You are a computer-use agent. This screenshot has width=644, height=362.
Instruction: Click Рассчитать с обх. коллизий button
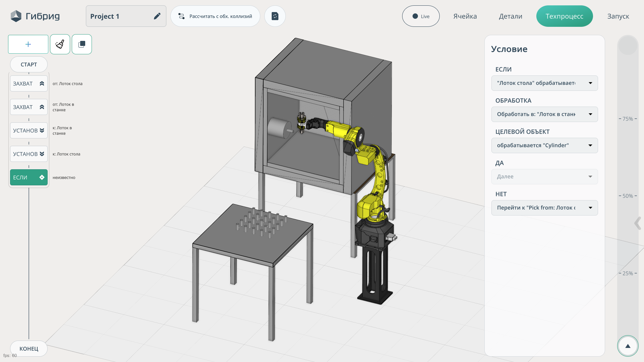coord(215,16)
